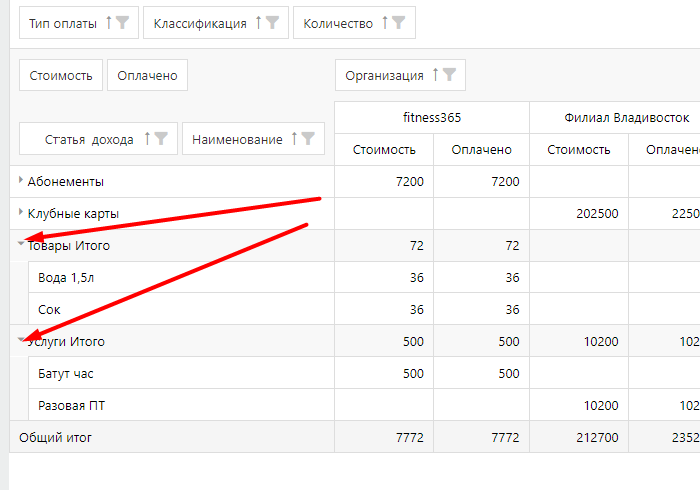The width and height of the screenshot is (700, 490).
Task: Open filter for Наименование field
Action: coord(308,138)
